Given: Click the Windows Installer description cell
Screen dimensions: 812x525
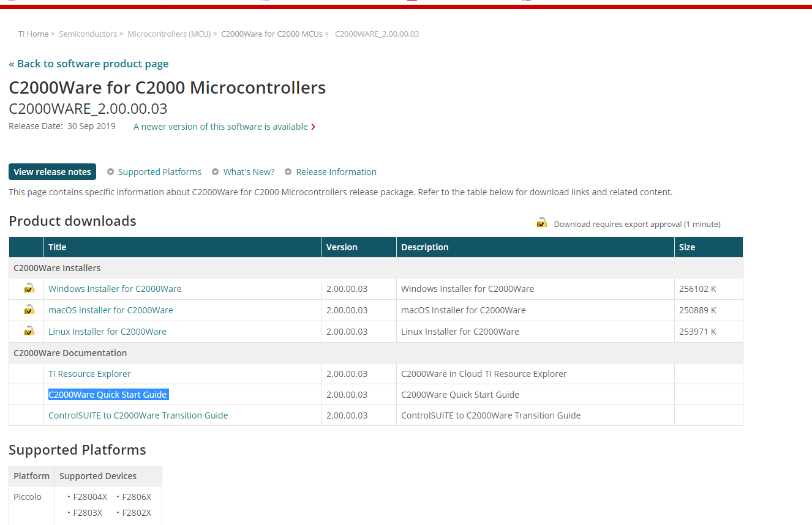Looking at the screenshot, I should (535, 289).
